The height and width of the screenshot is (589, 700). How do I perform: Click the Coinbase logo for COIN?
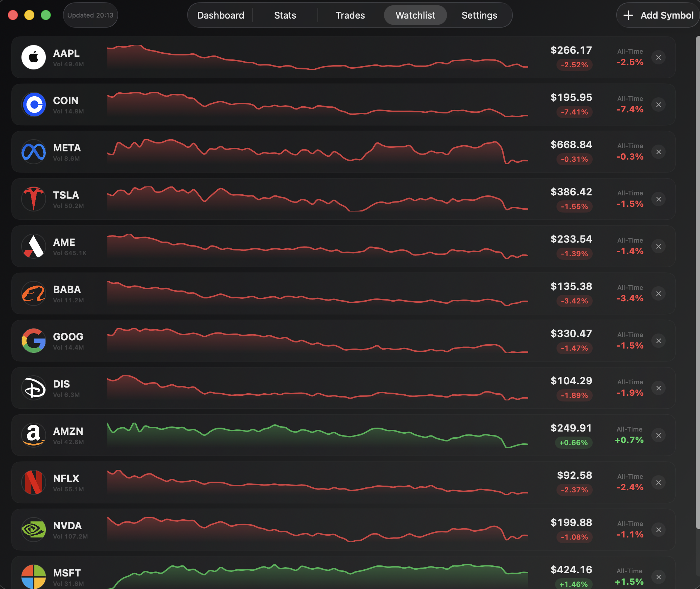(x=34, y=104)
